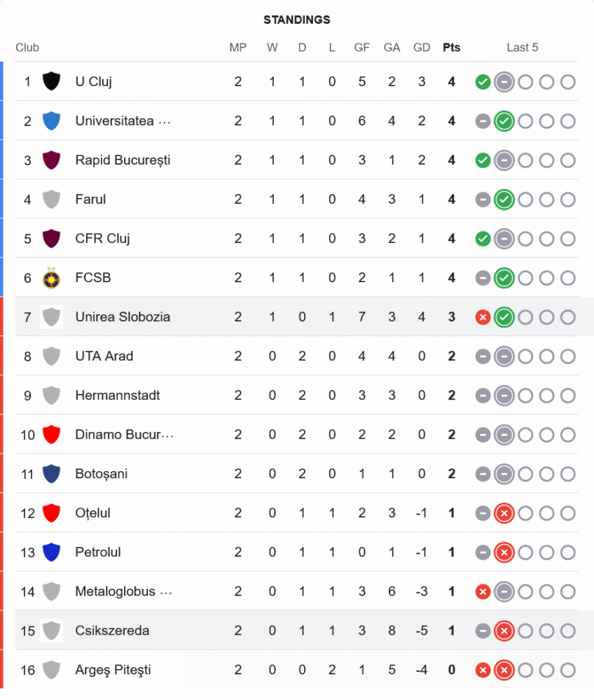Click Argeș Pitești's highlighted latest loss icon

click(504, 670)
